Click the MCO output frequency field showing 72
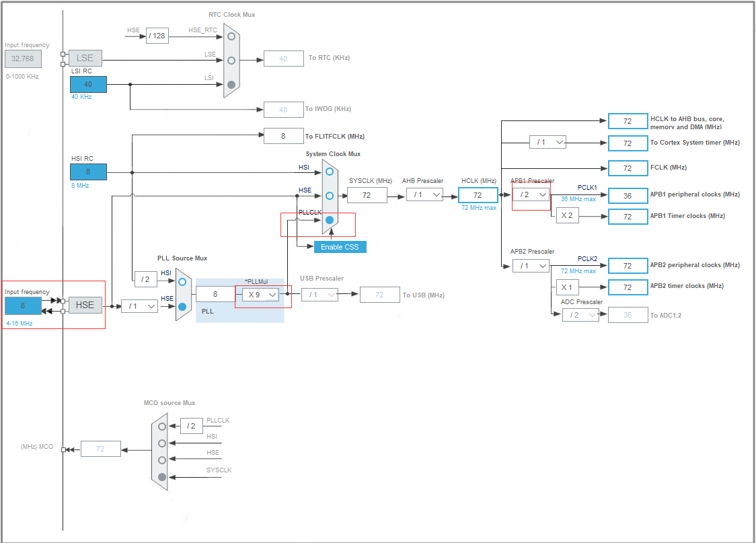Viewport: 756px width, 543px height. 100,448
